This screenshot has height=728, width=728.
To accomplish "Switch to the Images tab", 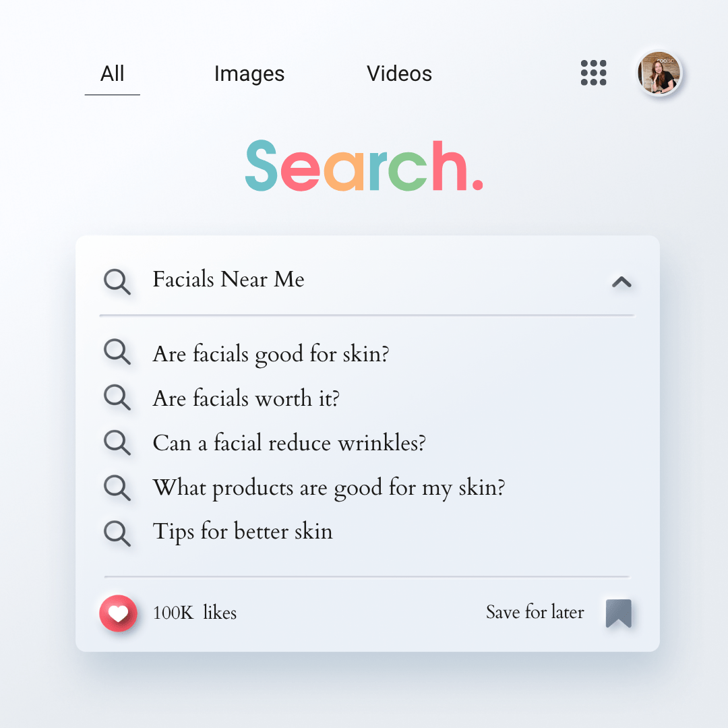I will point(249,73).
